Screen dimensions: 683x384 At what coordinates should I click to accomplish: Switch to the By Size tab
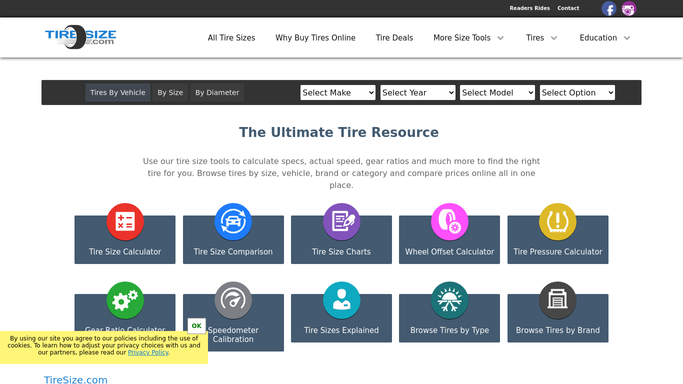click(170, 92)
